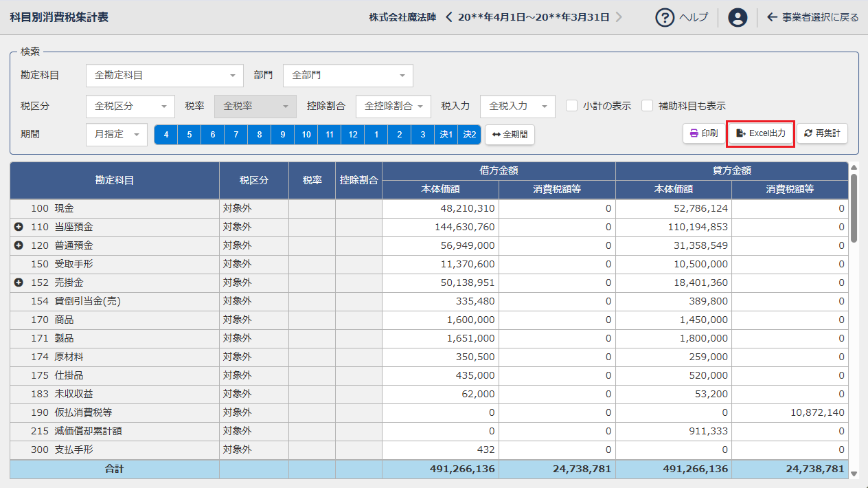Open the 税率 全税率 dropdown
This screenshot has height=488, width=868.
(x=255, y=107)
